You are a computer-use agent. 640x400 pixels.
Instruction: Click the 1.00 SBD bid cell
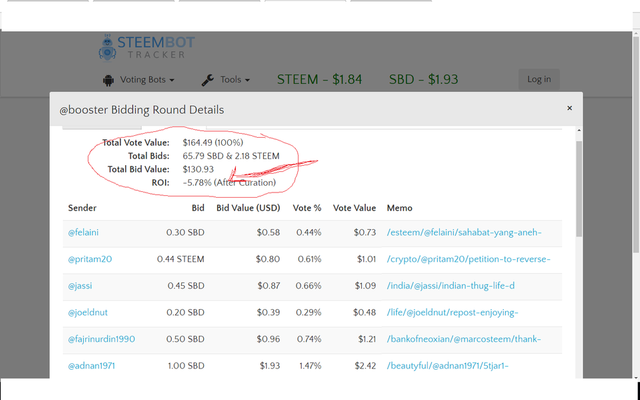(x=186, y=366)
